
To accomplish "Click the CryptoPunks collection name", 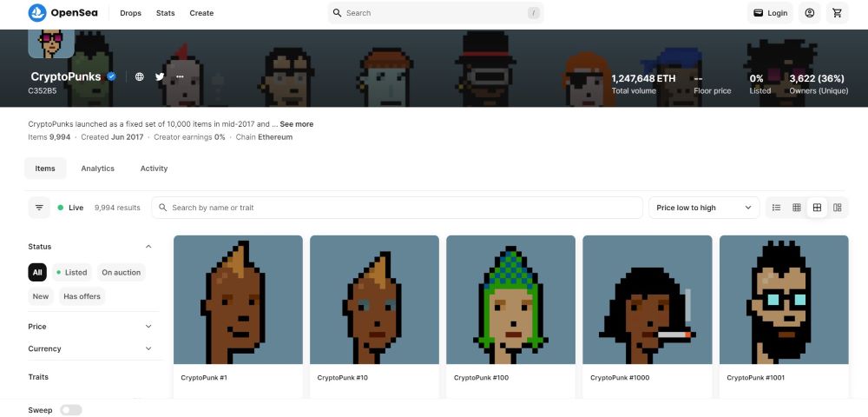I will coord(66,77).
